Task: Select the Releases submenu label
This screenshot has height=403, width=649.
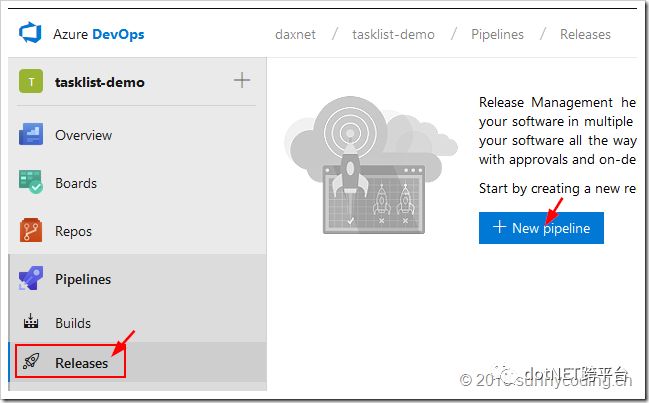Action: click(x=82, y=363)
